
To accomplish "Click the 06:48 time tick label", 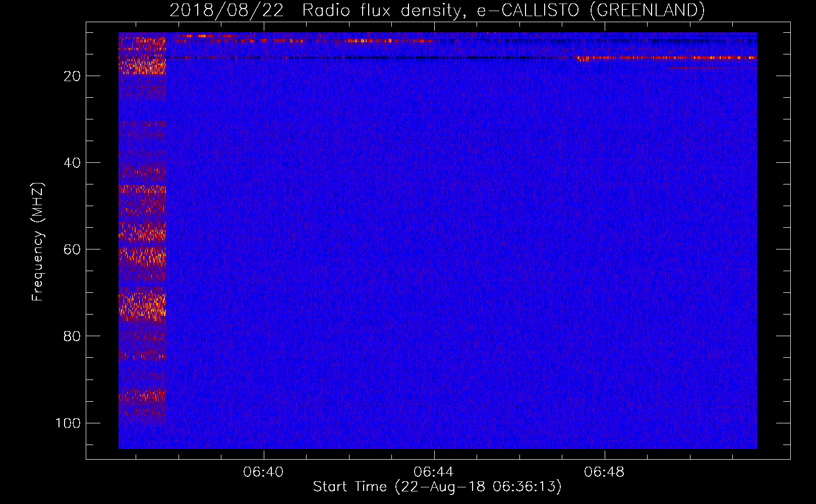I will coord(604,472).
